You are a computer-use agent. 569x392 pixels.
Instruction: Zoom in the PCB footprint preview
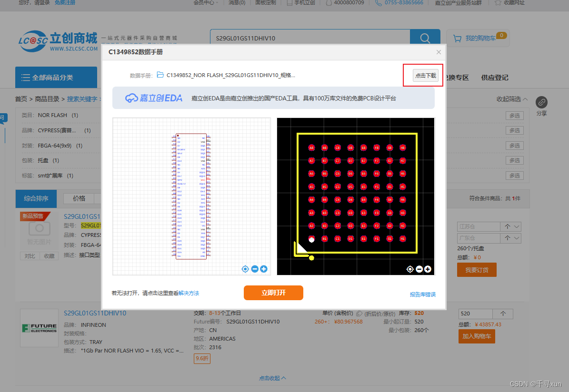428,269
